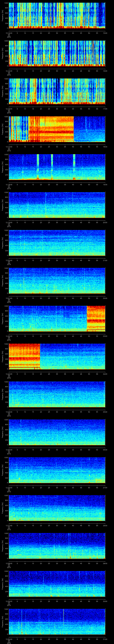Click the 12:17:00 spectrogram with red noise block
114x644 pixels.
[x=57, y=129]
